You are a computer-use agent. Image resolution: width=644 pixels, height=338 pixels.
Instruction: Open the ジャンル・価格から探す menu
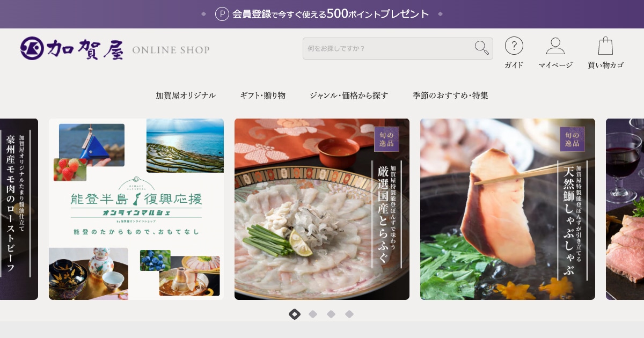(349, 95)
